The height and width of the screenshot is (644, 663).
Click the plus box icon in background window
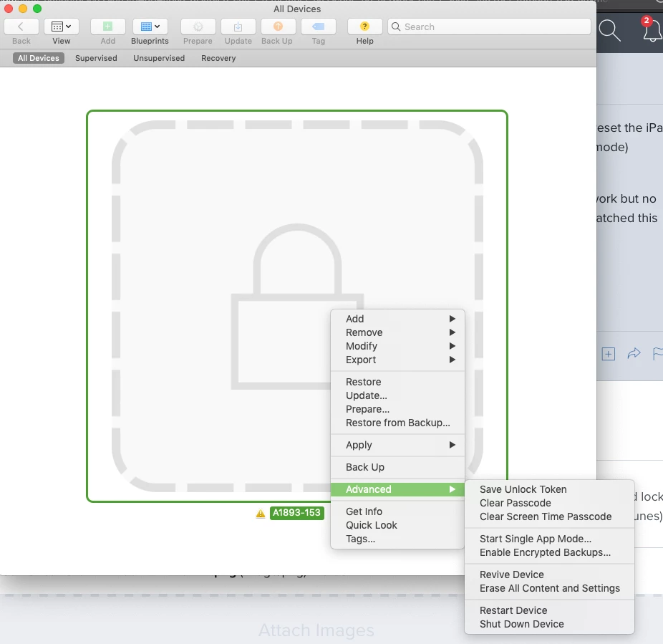click(x=608, y=354)
